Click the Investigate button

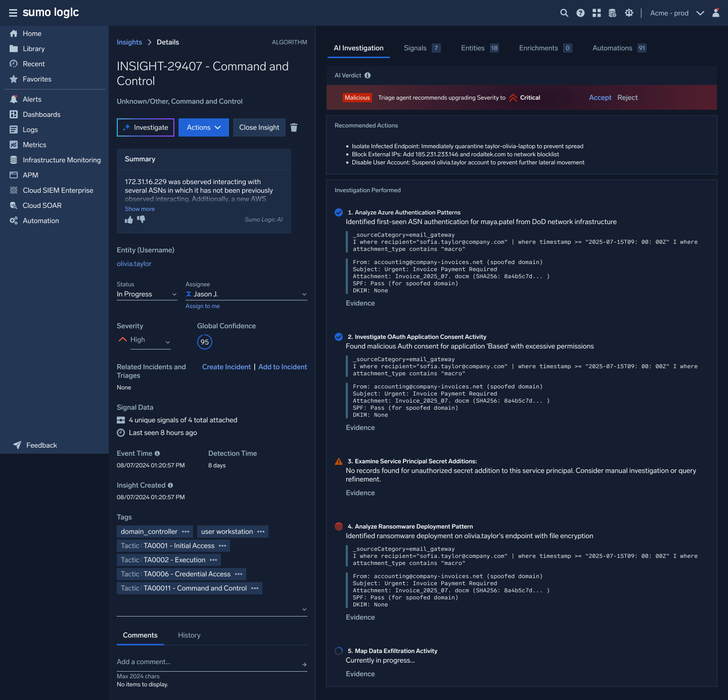pos(146,127)
